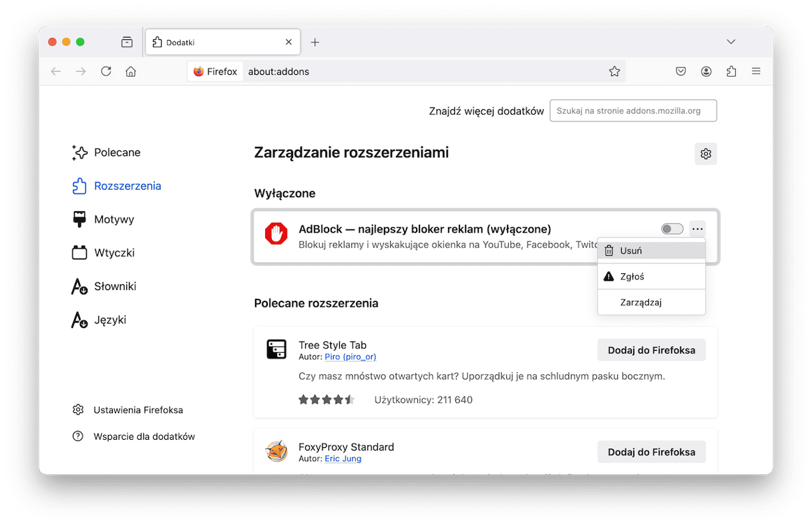Click the AdBlock three-dots more options button

click(697, 229)
